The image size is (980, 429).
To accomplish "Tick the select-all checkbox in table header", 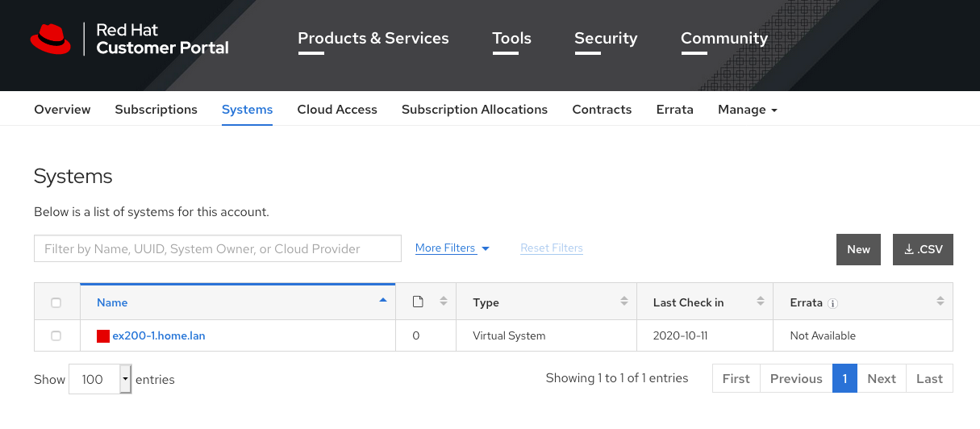I will (56, 303).
